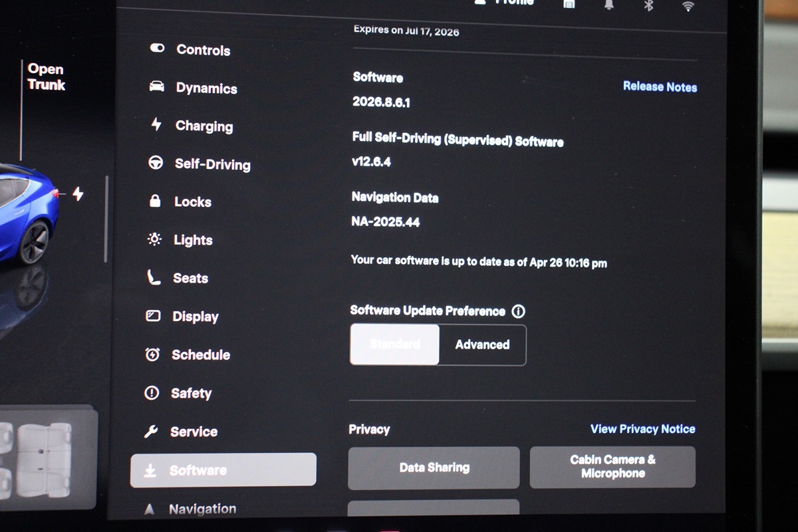Tap the lightning bolt next to the car

click(x=78, y=194)
